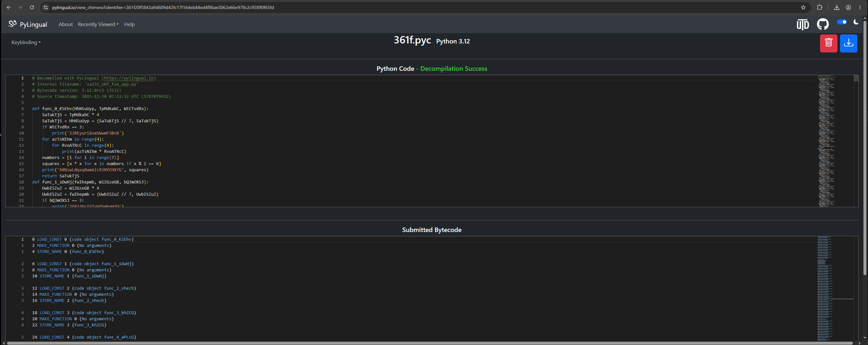Click line UwbISZuZ = WiZGzeGB * 4

pyautogui.click(x=71, y=188)
